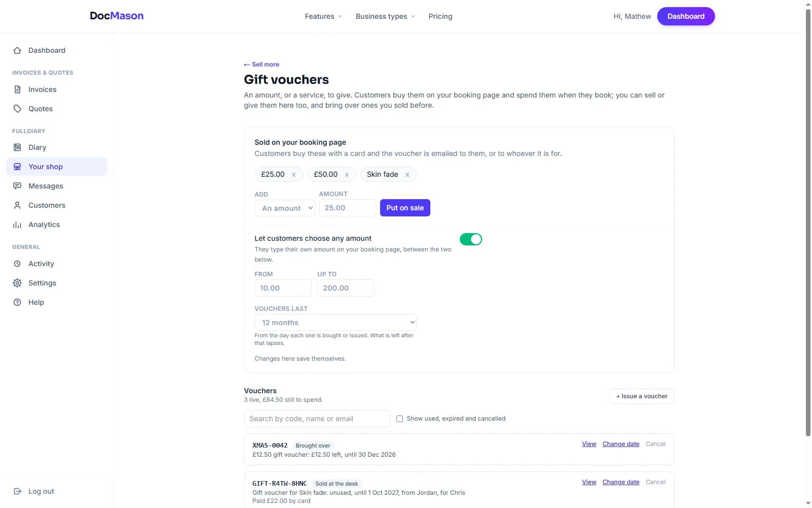Click the Invoices document icon
This screenshot has width=812, height=508.
click(x=17, y=89)
